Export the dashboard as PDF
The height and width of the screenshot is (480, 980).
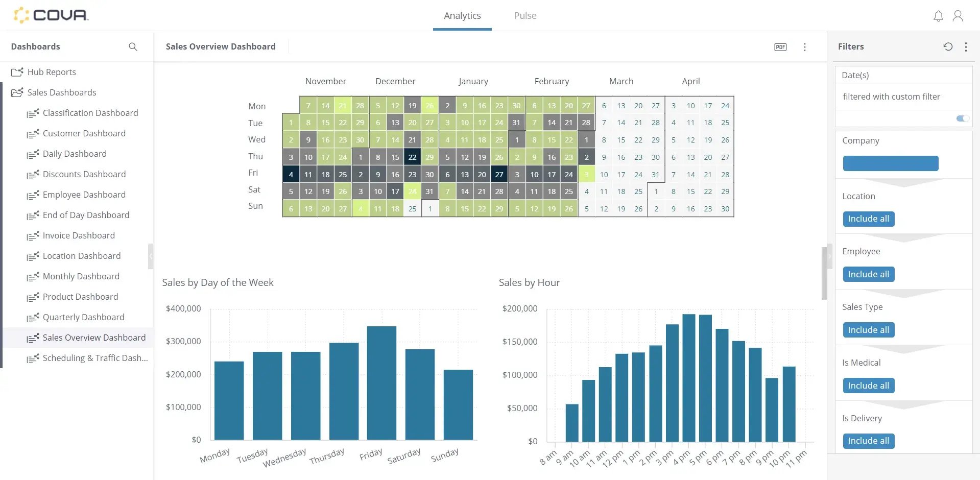click(780, 46)
